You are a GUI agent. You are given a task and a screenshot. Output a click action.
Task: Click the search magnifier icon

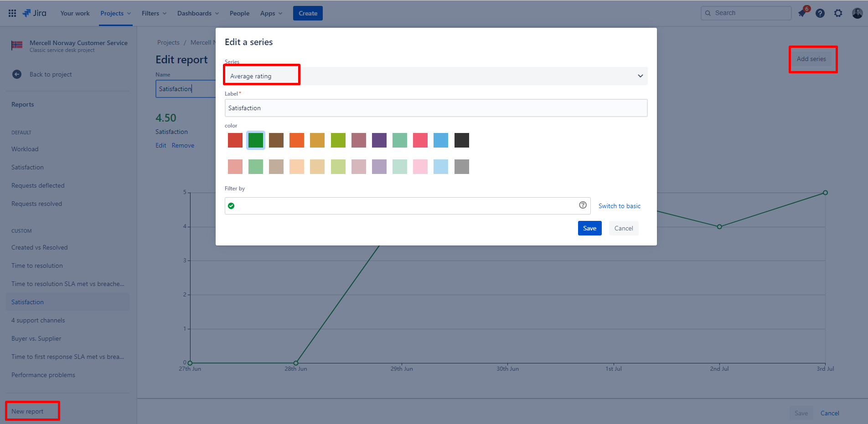[708, 13]
